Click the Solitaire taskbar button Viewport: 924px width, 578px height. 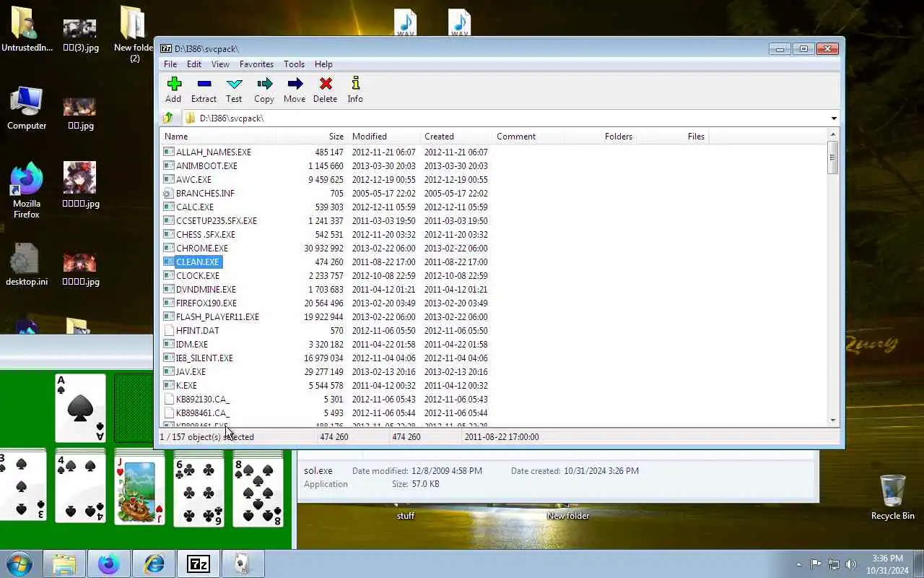pos(243,564)
